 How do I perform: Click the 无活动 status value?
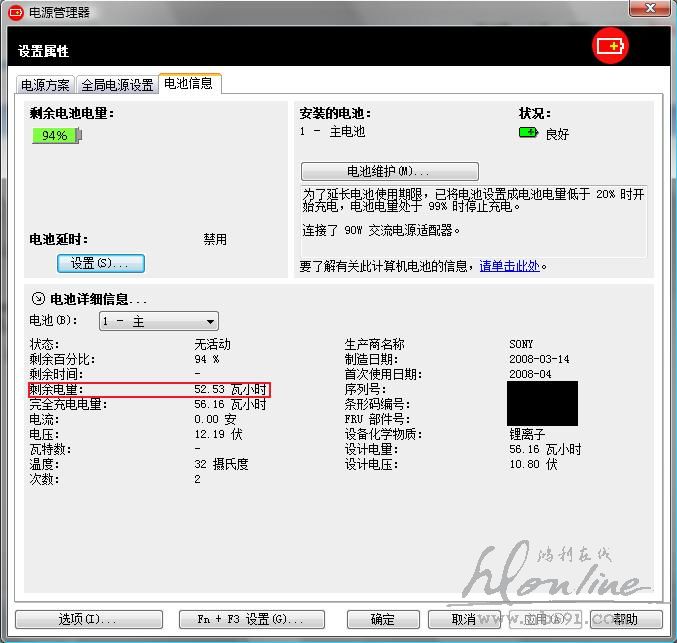coord(212,344)
